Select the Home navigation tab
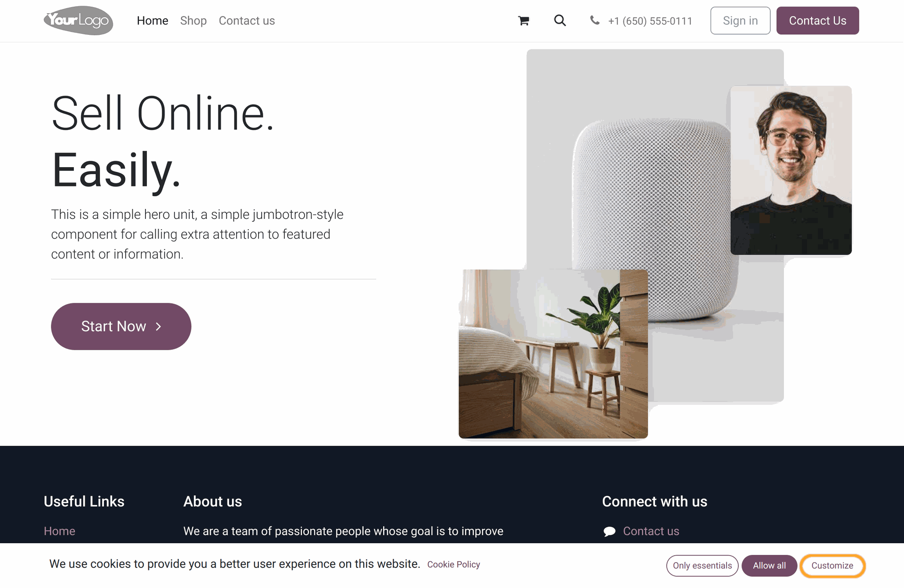This screenshot has height=588, width=904. [152, 20]
